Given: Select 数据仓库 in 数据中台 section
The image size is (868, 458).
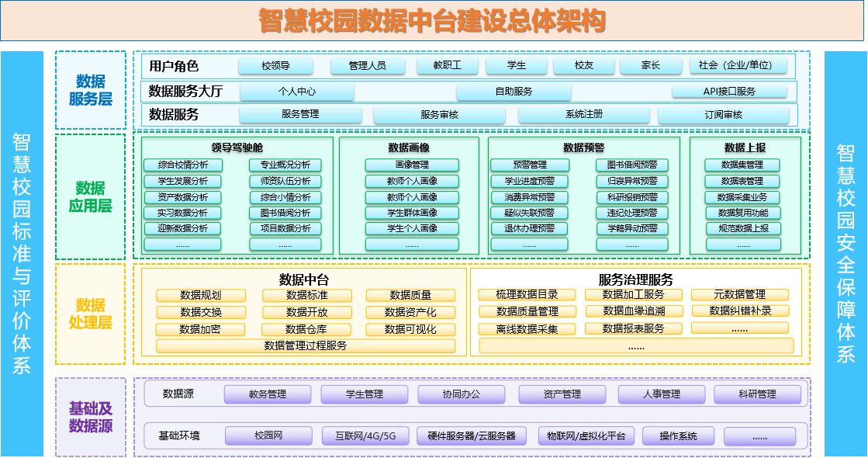Looking at the screenshot, I should coord(307,328).
